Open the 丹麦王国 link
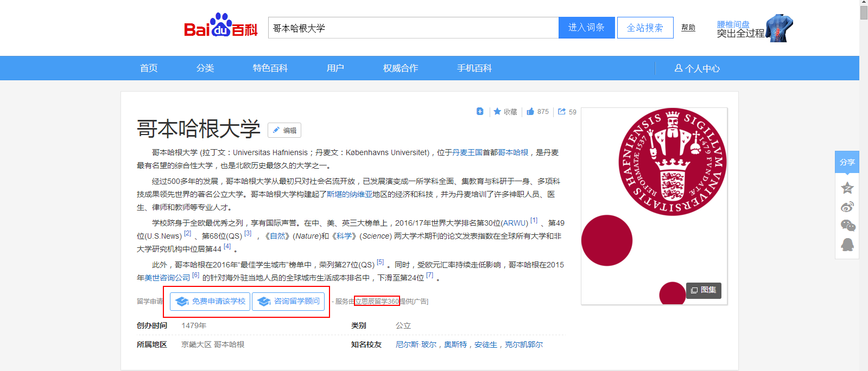 coord(467,152)
